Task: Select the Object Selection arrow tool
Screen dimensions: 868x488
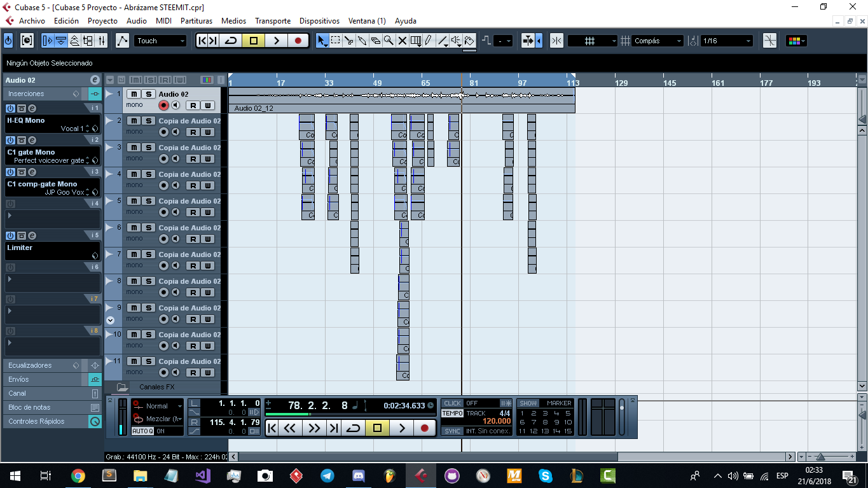Action: (322, 41)
